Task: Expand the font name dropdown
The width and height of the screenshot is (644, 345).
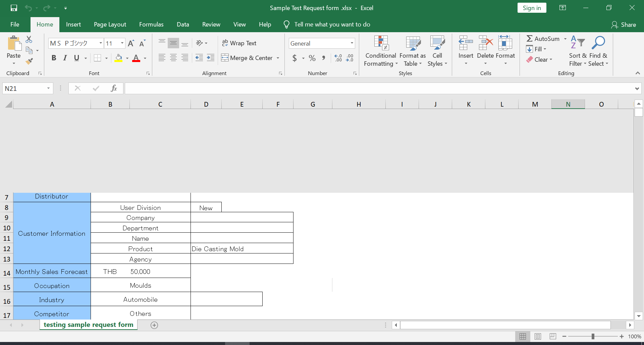Action: 101,43
